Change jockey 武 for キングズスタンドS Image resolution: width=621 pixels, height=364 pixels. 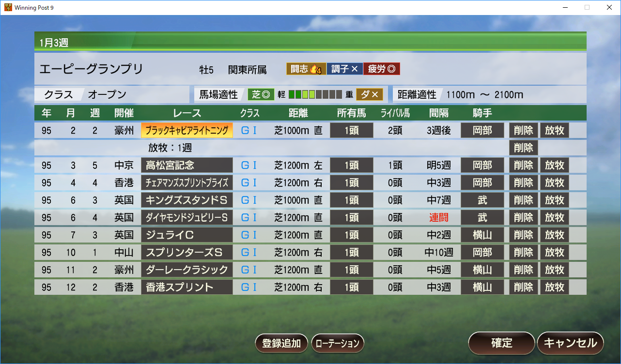pos(482,200)
